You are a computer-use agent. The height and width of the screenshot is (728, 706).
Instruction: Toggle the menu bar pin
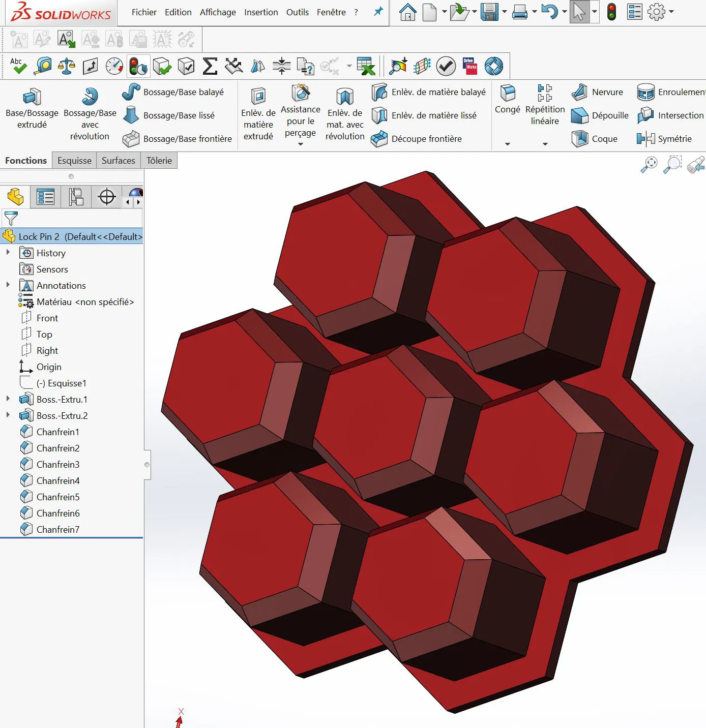click(x=378, y=11)
